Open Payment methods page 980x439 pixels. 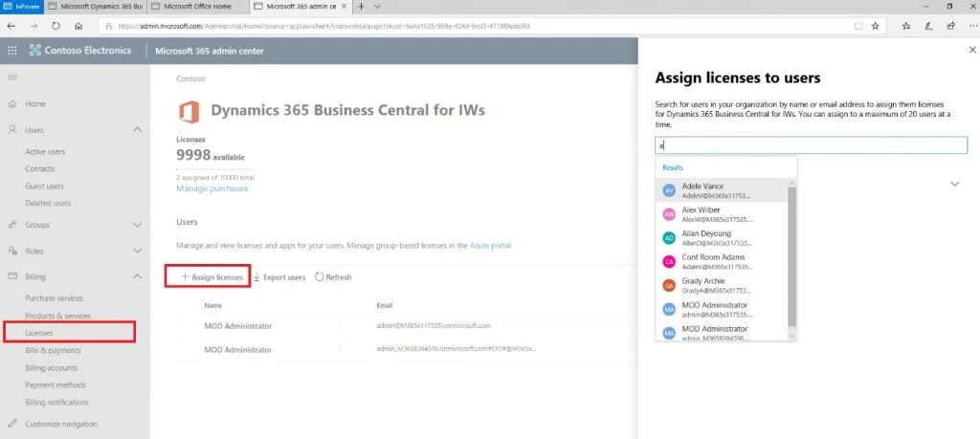pos(56,385)
